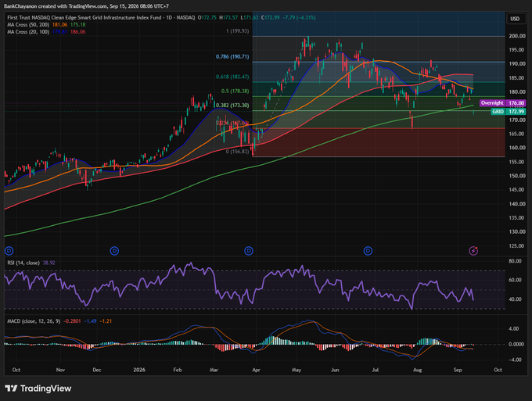Viewport: 532px width, 401px height.
Task: Click the MA value 186.06 in the legend
Action: tap(78, 32)
